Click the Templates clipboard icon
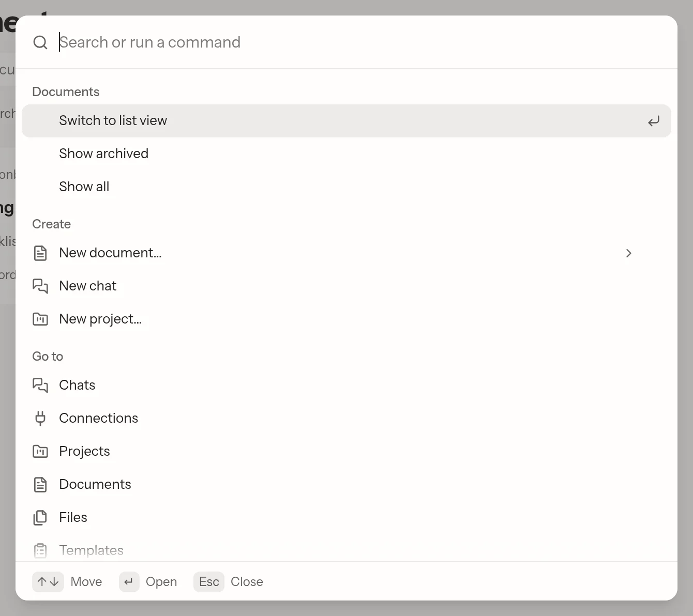The image size is (693, 616). tap(40, 550)
